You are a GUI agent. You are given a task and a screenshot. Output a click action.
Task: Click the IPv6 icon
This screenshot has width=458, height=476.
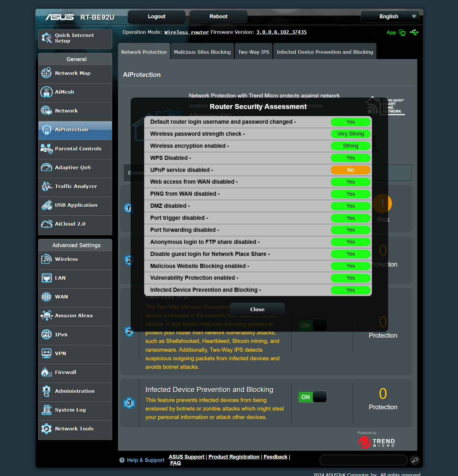[x=46, y=334]
